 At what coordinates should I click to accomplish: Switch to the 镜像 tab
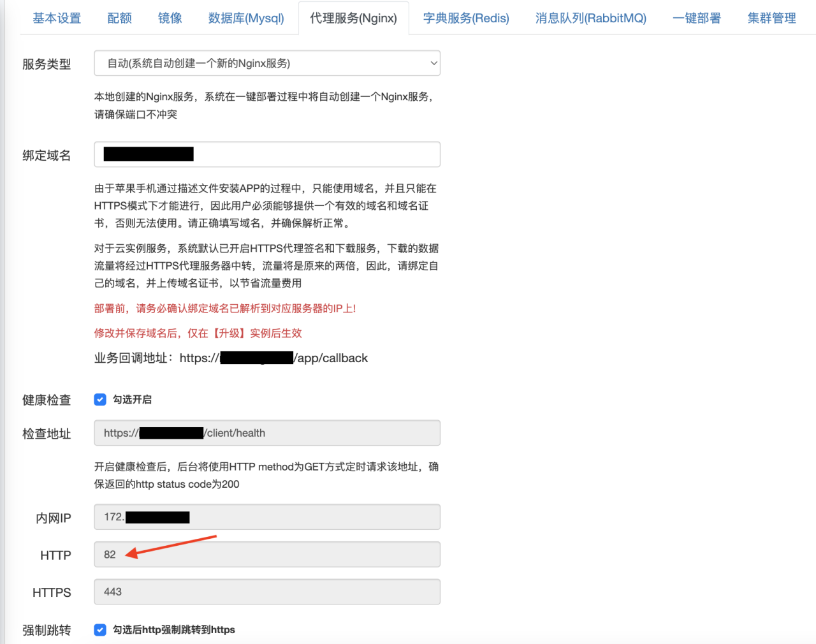[169, 17]
